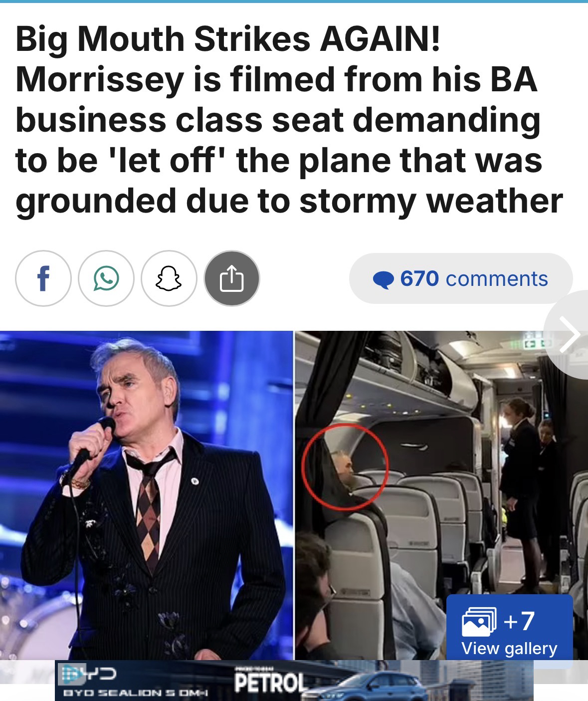Click the article headline text
588x701 pixels.
(289, 120)
